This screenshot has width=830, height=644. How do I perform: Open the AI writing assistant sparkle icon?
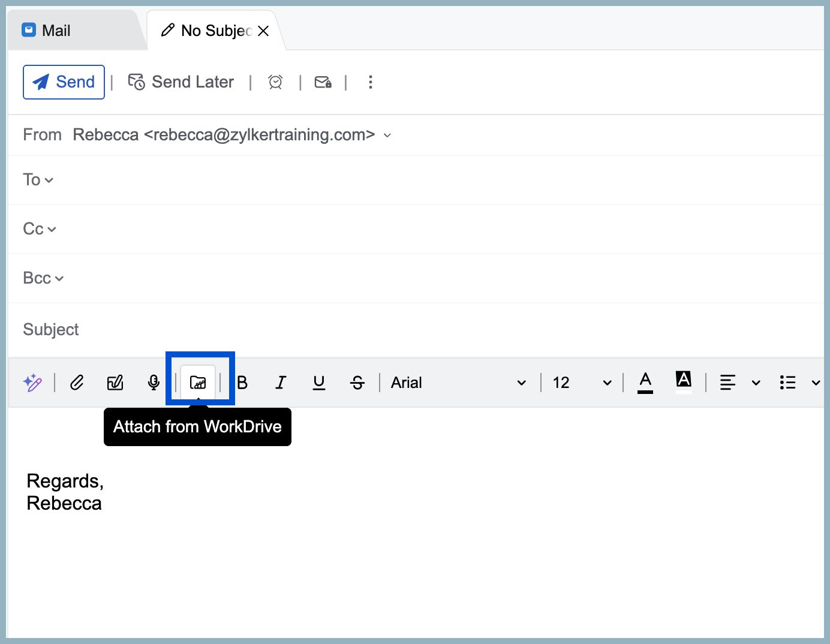point(32,383)
